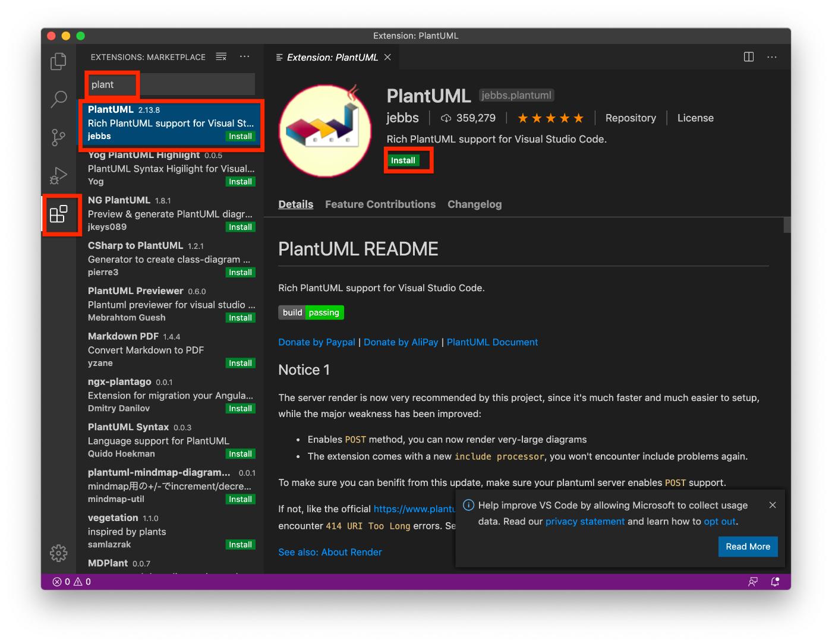Image resolution: width=832 pixels, height=644 pixels.
Task: Open Donate by AliPay link
Action: (401, 342)
